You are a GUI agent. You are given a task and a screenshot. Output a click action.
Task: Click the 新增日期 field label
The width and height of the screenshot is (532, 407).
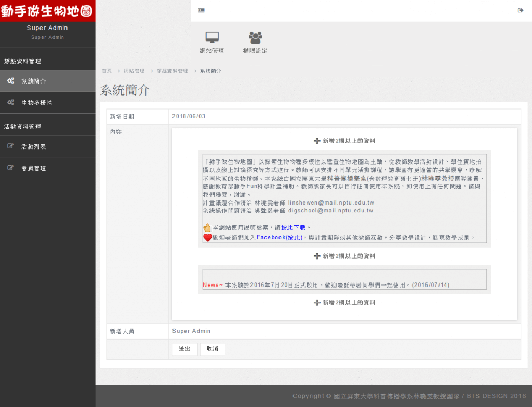click(122, 117)
